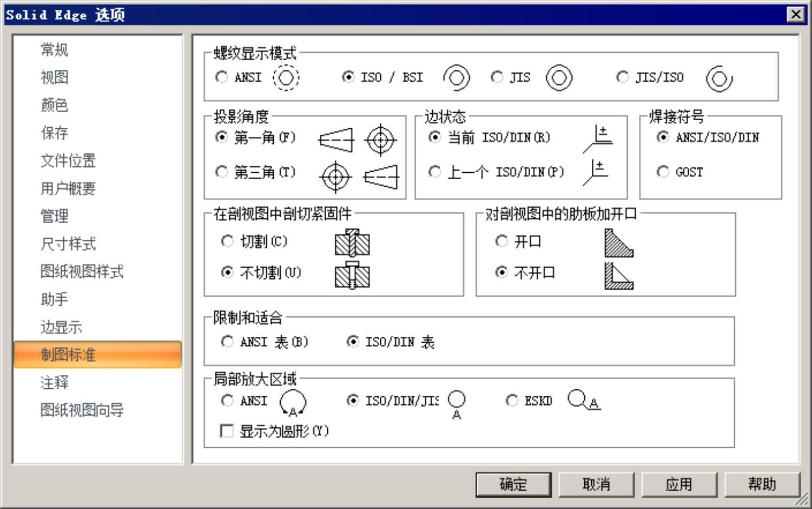Click the ESKD detail envelope icon
This screenshot has height=509, width=812.
(584, 400)
